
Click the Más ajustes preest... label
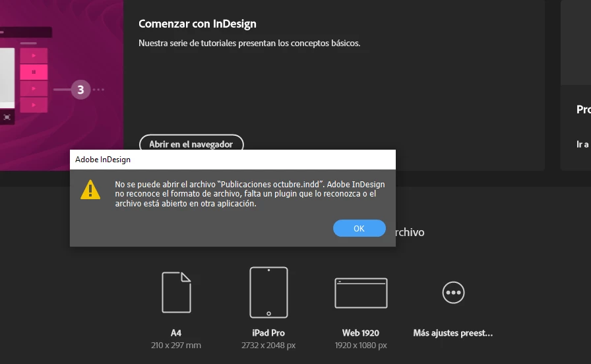point(452,333)
